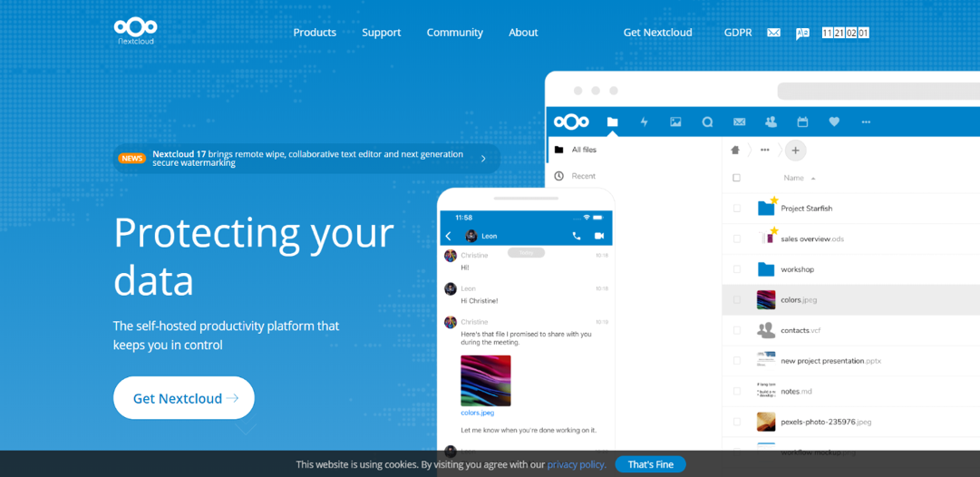
Task: Open the Gallery picture icon
Action: tap(675, 122)
